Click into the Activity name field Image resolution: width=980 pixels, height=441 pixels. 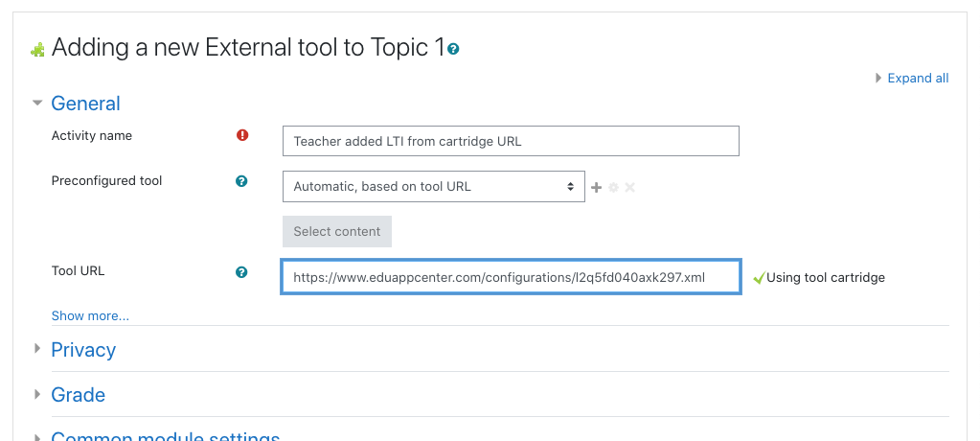511,141
